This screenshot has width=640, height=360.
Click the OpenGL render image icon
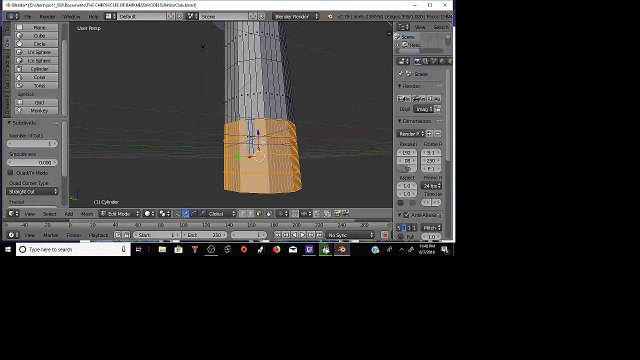pyautogui.click(x=337, y=213)
